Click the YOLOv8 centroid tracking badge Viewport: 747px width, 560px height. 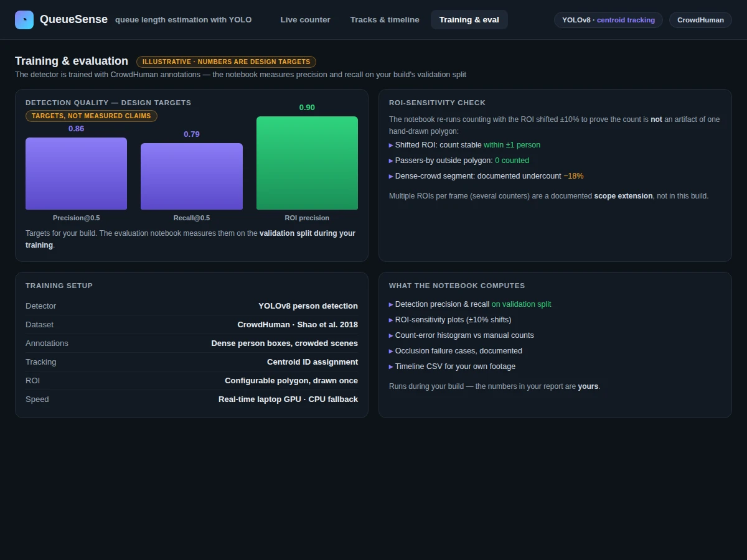pos(608,20)
